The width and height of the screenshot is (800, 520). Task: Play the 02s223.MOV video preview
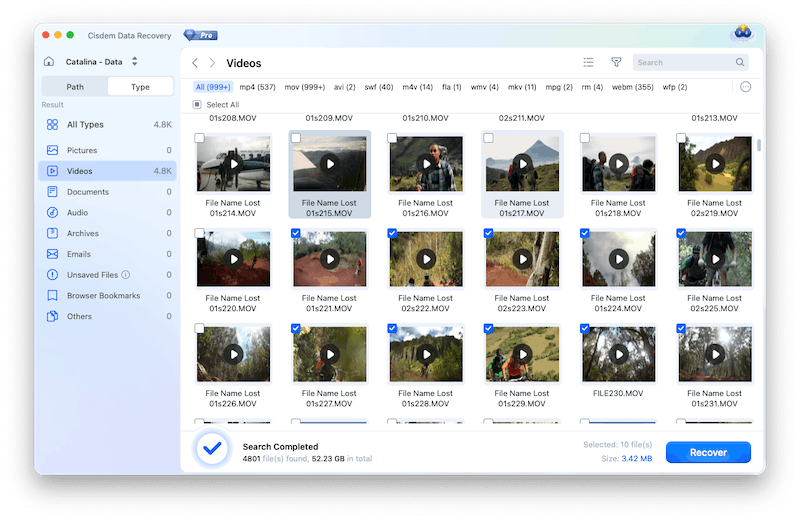pos(522,259)
